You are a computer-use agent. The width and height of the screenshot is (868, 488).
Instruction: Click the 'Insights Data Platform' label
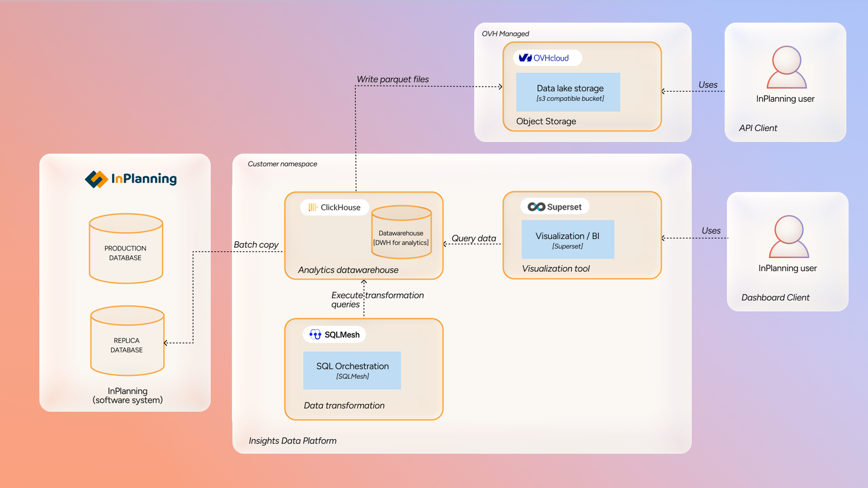[293, 441]
